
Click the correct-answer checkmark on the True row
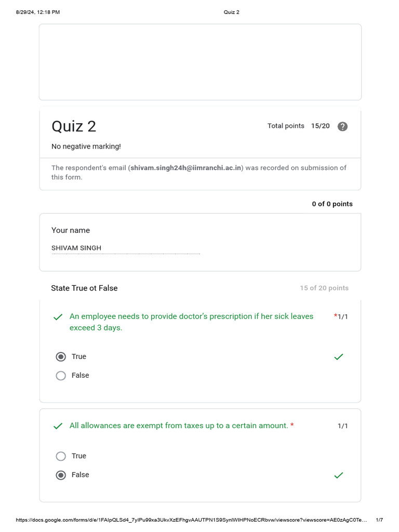pyautogui.click(x=339, y=357)
